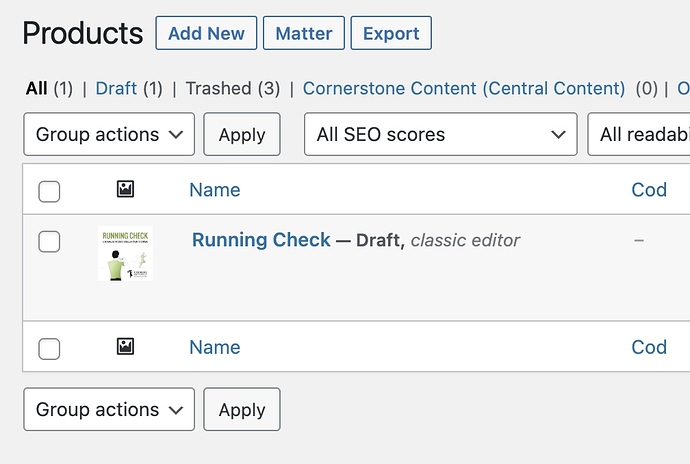Tick the select-all checkbox in table footer
The height and width of the screenshot is (464, 690).
pyautogui.click(x=49, y=349)
